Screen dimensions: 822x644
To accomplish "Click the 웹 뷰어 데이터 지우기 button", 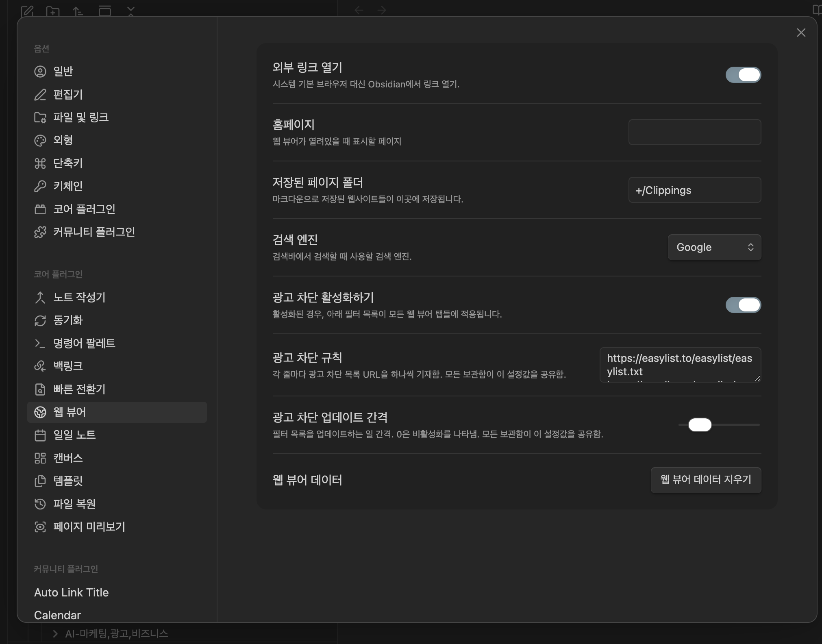I will (x=706, y=480).
